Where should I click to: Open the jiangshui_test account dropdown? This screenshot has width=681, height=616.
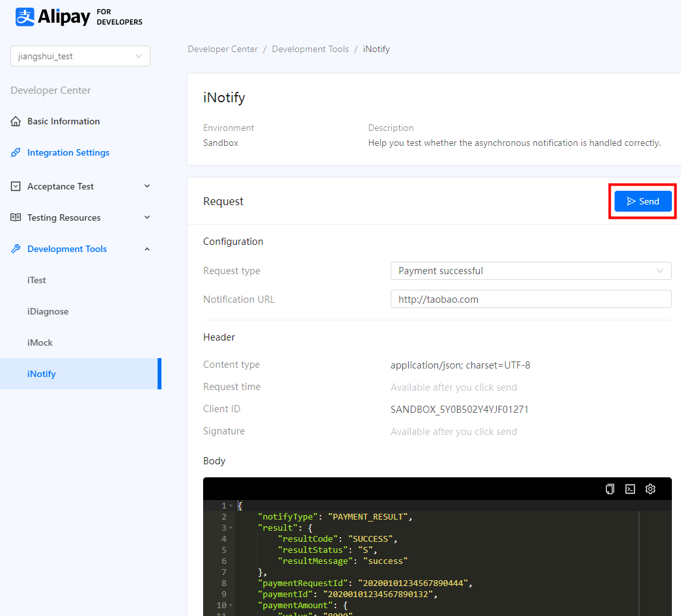[80, 57]
